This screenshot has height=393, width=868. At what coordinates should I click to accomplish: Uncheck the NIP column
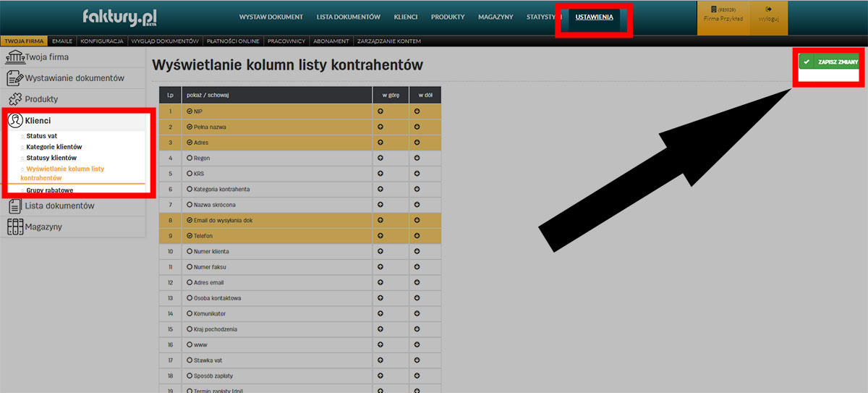pos(190,111)
